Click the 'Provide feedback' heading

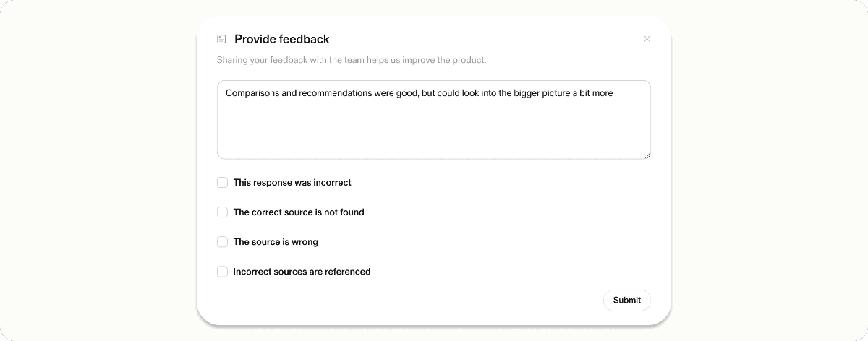point(282,39)
